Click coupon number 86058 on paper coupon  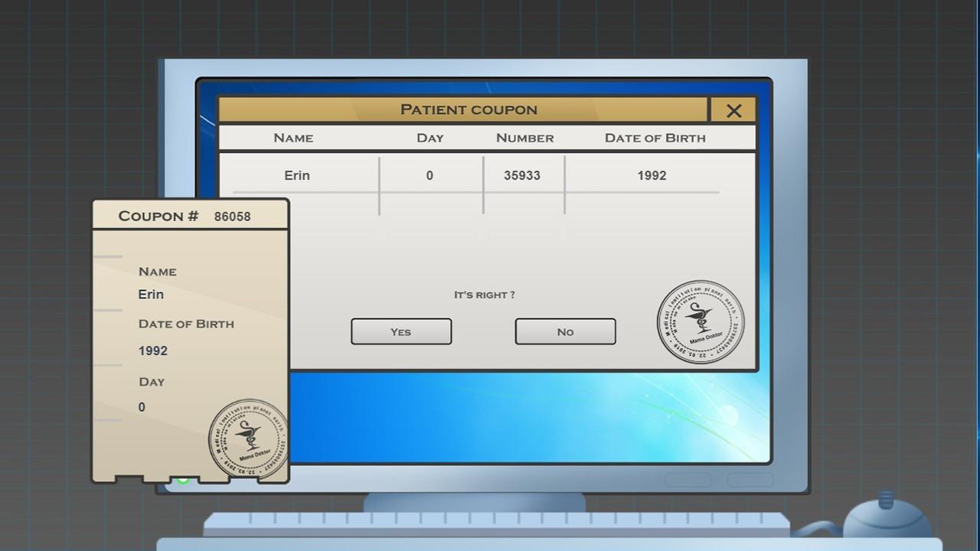(x=232, y=217)
